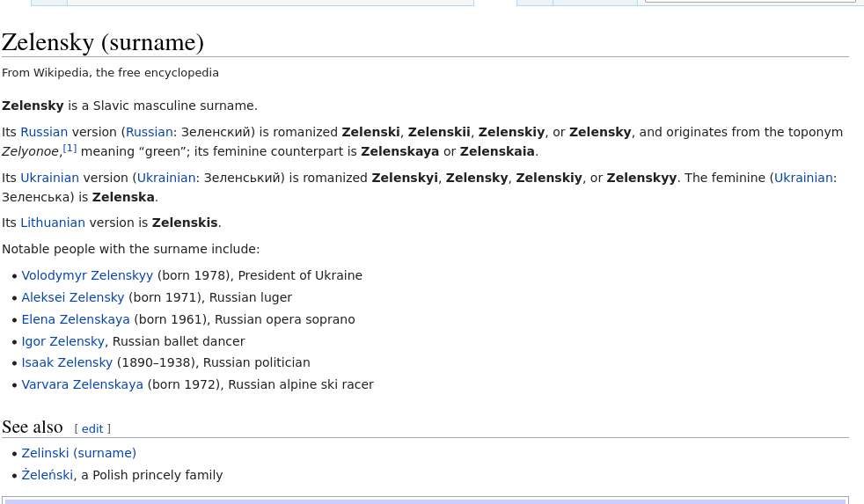Click 'Russian opera soprano' description
The height and width of the screenshot is (504, 864).
click(285, 319)
